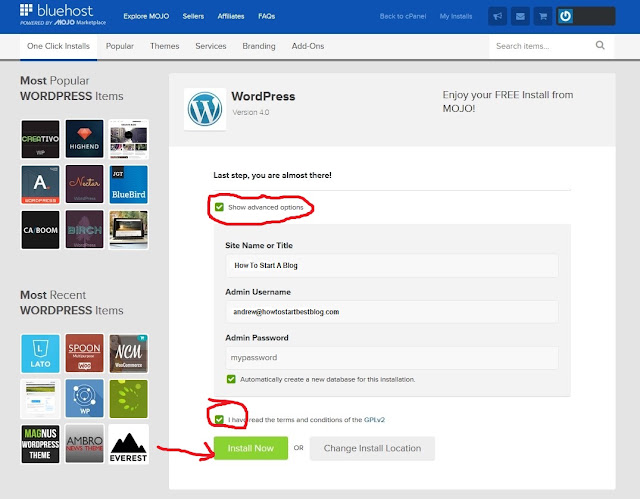Click Change Install Location button

pyautogui.click(x=372, y=448)
